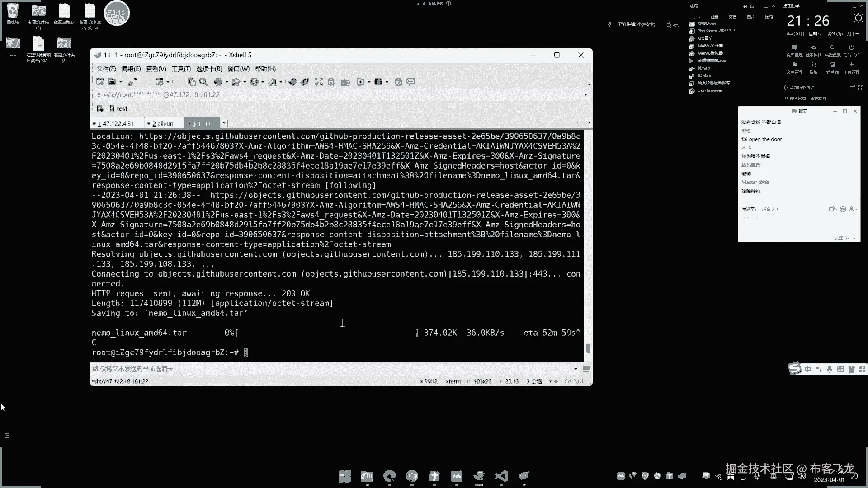The width and height of the screenshot is (868, 488).
Task: Expand the address bar history dropdown
Action: click(585, 95)
